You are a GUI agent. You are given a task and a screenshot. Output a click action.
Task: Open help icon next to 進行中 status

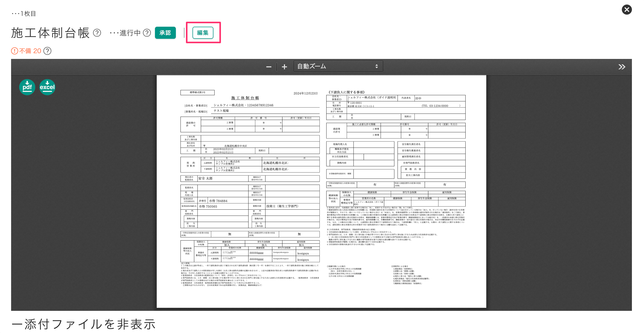click(x=146, y=33)
